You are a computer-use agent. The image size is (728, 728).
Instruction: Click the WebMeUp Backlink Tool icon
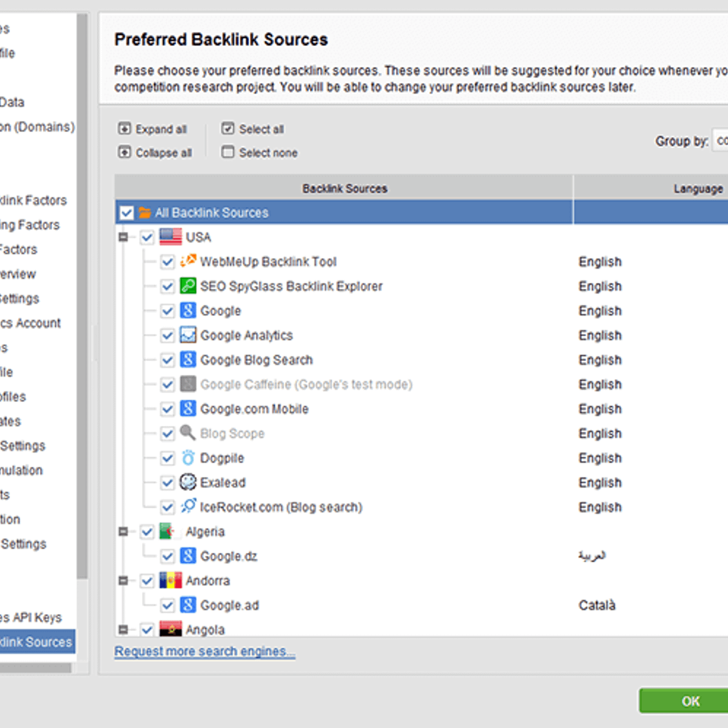(188, 261)
